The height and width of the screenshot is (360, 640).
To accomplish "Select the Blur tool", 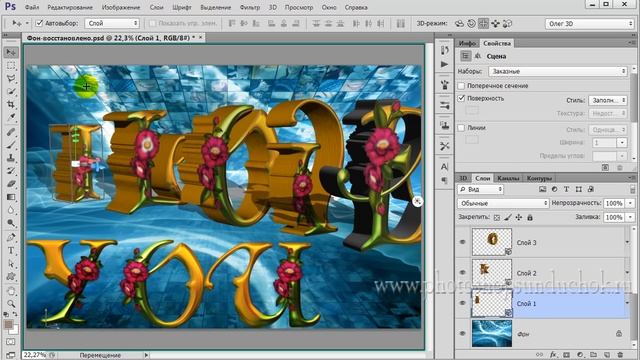I will pos(11,210).
